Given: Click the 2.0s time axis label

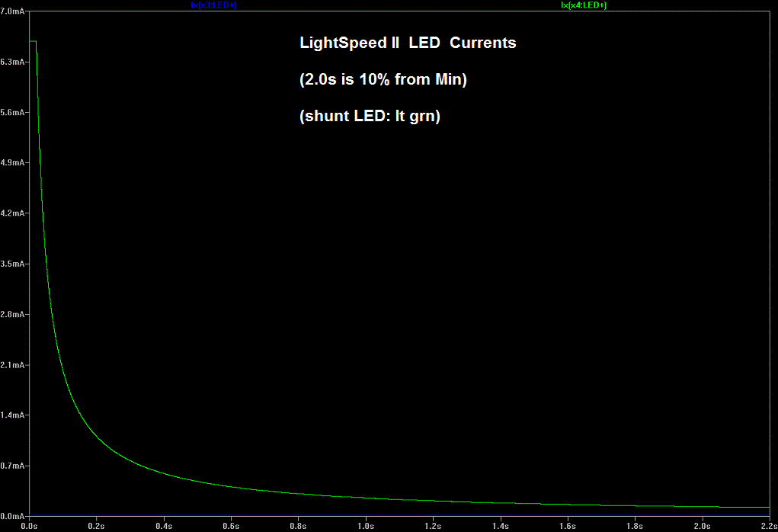Looking at the screenshot, I should (x=702, y=526).
